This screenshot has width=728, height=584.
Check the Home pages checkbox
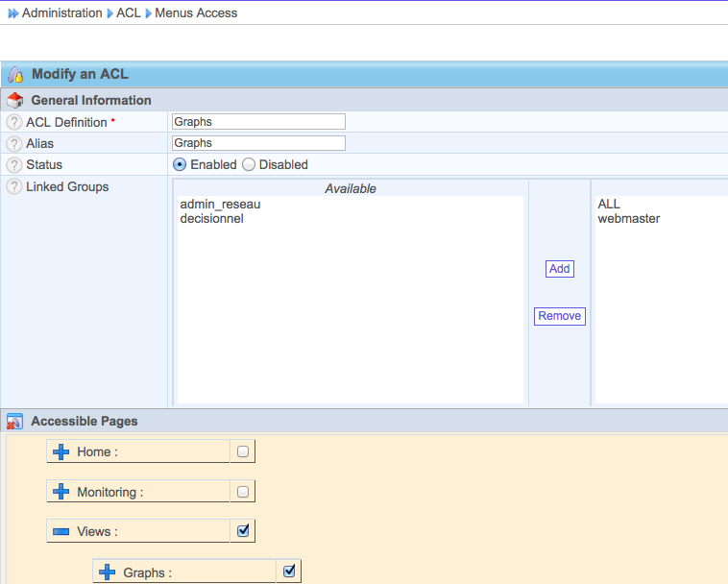[243, 451]
